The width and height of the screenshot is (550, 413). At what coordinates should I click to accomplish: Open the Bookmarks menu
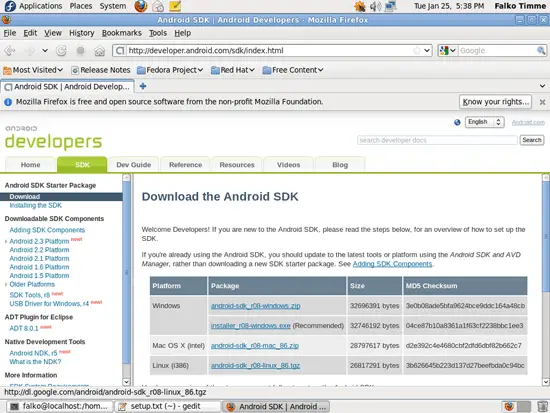pyautogui.click(x=122, y=33)
